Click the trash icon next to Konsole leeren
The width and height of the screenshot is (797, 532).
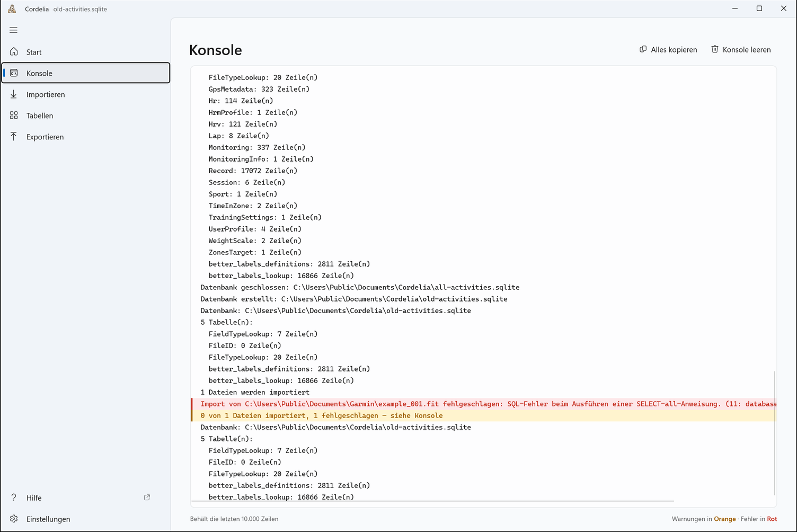pyautogui.click(x=715, y=49)
